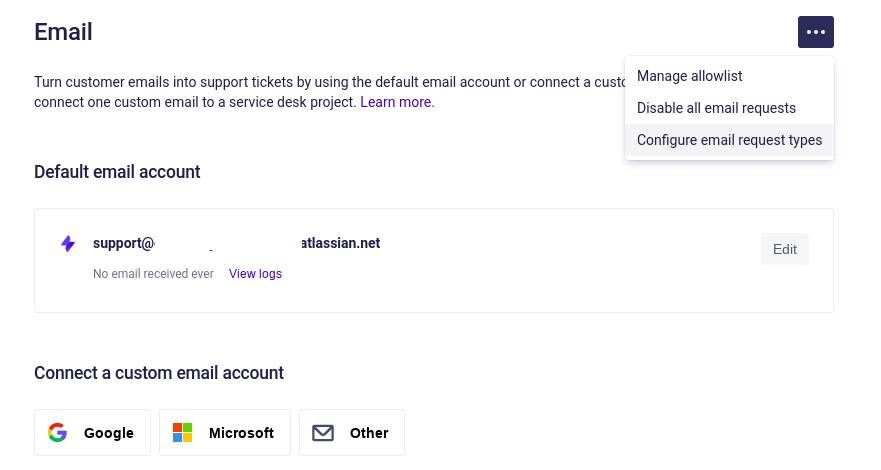This screenshot has height=470, width=881.
Task: Click the envelope icon for Other
Action: (323, 433)
